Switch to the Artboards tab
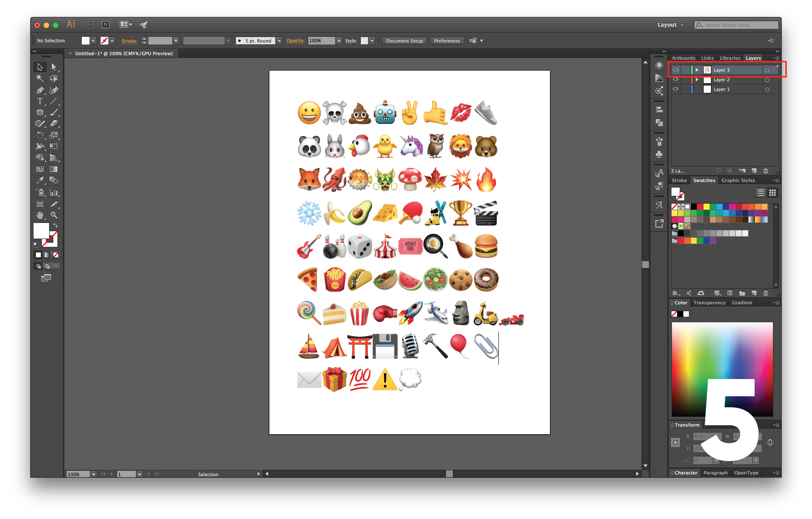Viewport: 812px width, 519px height. [683, 58]
